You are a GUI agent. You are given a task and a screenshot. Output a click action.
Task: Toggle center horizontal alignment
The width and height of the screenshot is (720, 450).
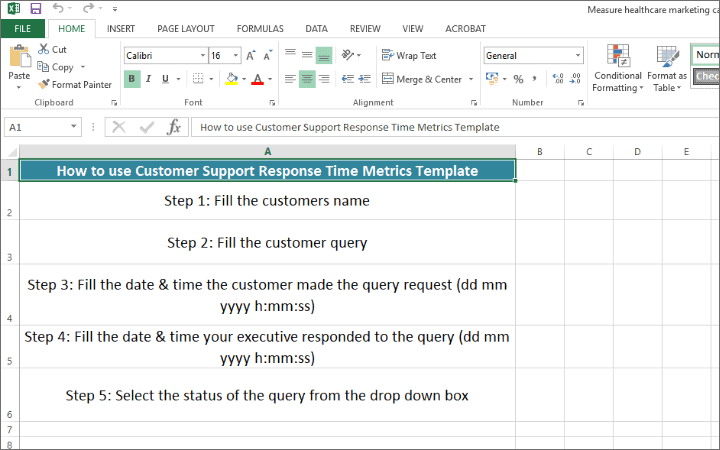307,79
